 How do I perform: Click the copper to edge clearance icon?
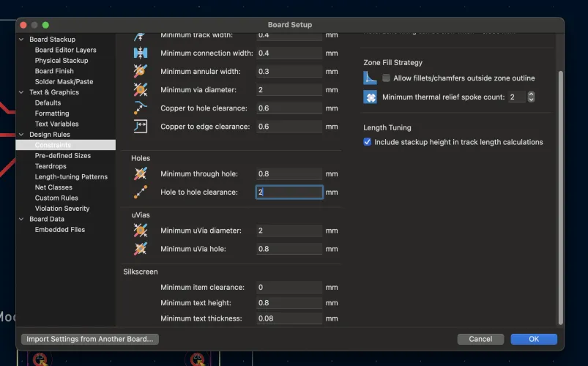tap(141, 127)
